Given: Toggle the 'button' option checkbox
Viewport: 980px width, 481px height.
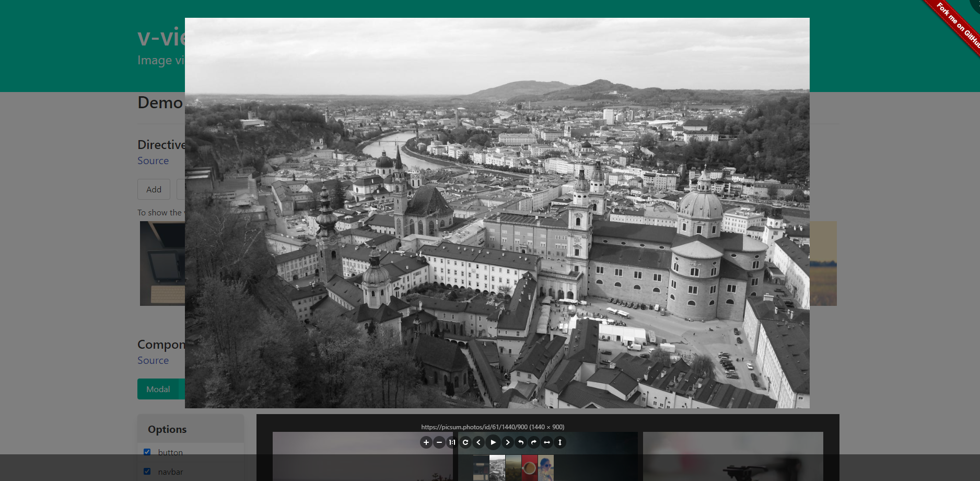Looking at the screenshot, I should (x=147, y=452).
